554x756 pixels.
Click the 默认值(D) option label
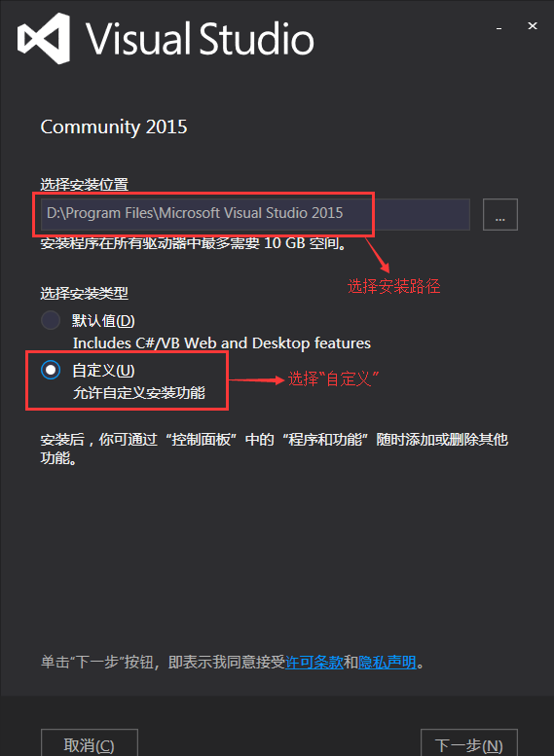click(103, 321)
